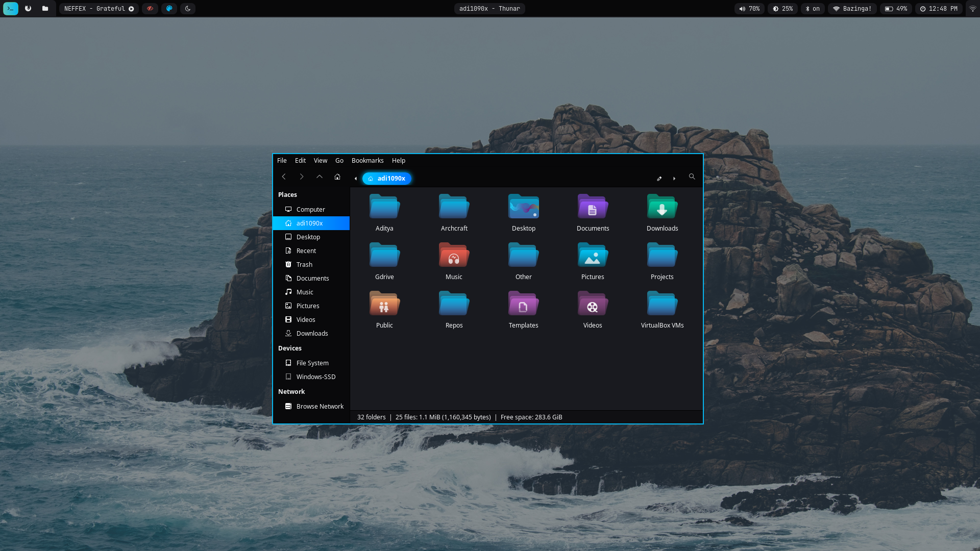
Task: Select the Public folder
Action: (384, 310)
